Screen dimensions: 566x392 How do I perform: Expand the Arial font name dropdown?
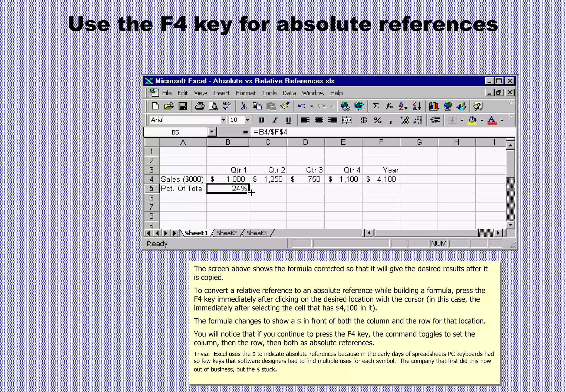point(223,120)
